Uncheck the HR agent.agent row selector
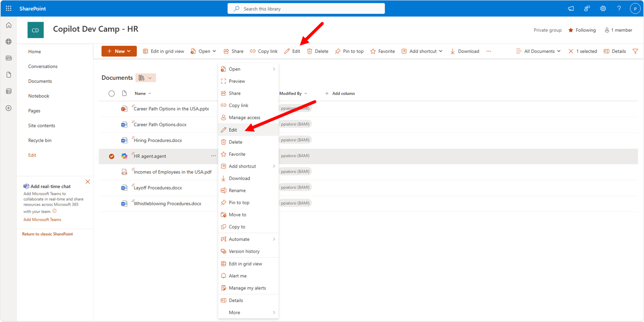 [112, 156]
